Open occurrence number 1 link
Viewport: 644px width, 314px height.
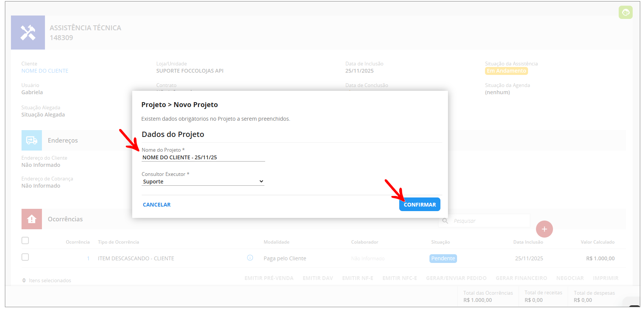88,258
